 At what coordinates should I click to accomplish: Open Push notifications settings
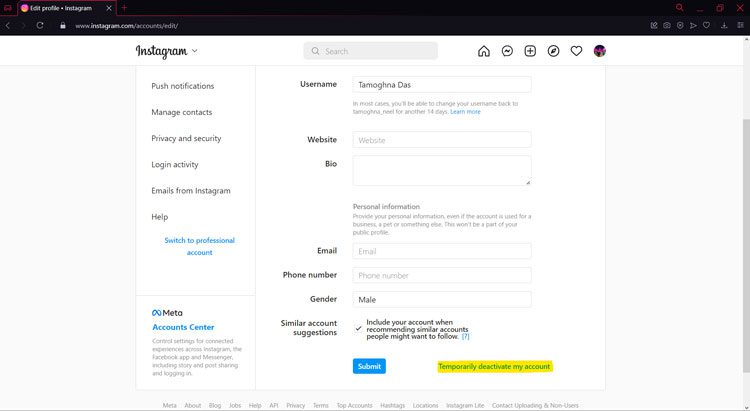point(183,86)
